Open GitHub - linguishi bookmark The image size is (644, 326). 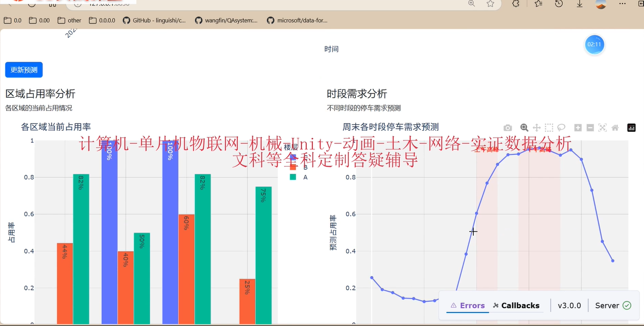(x=154, y=20)
